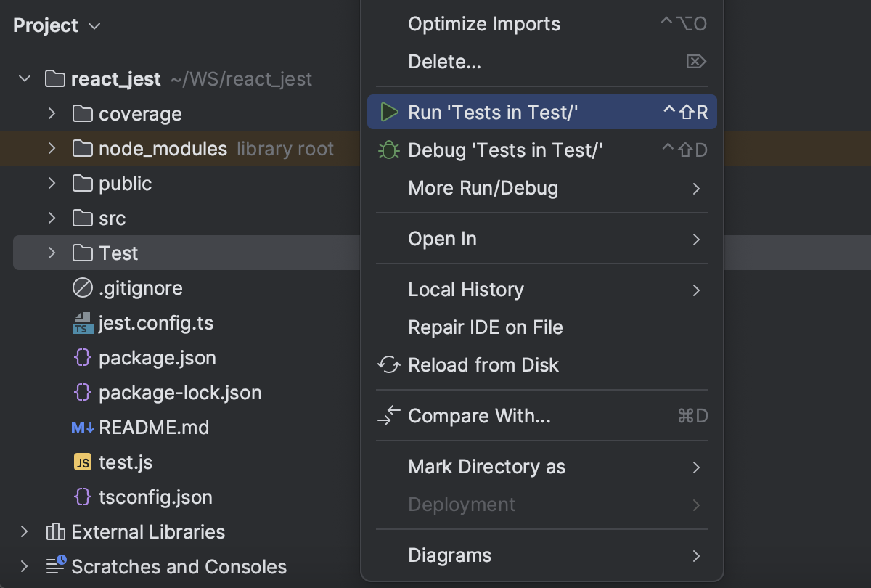Click the Markdown icon next to README.md

tap(82, 427)
